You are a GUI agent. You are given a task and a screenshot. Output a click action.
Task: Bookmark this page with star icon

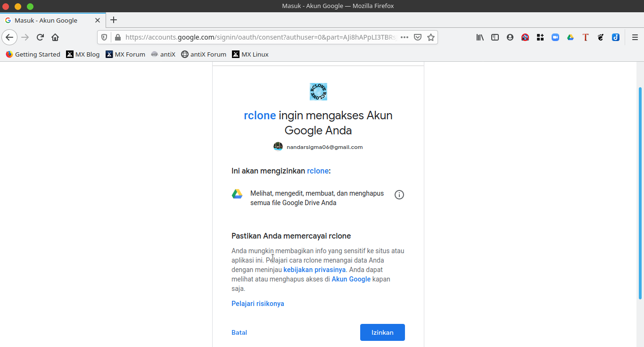coord(431,37)
